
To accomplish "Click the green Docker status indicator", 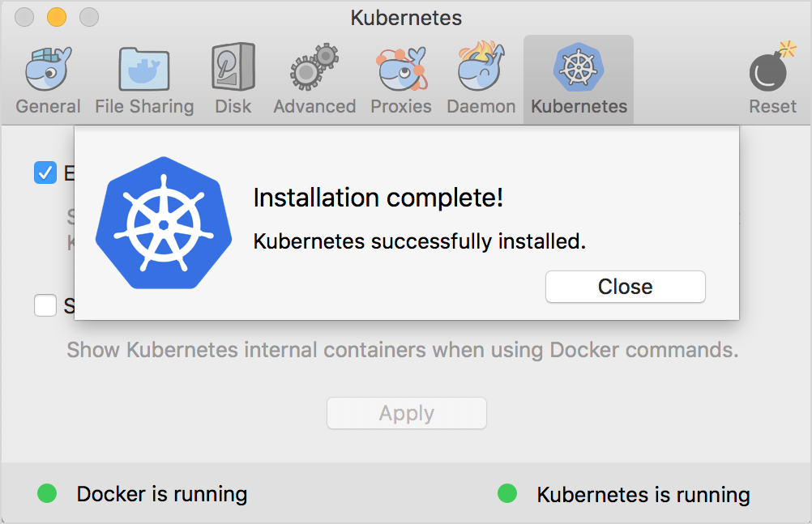I will 46,493.
